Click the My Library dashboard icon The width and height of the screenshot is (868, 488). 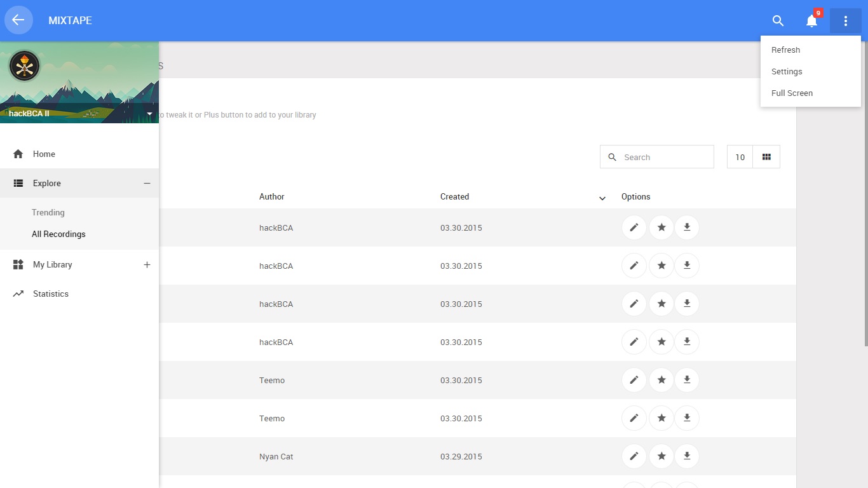tap(18, 264)
